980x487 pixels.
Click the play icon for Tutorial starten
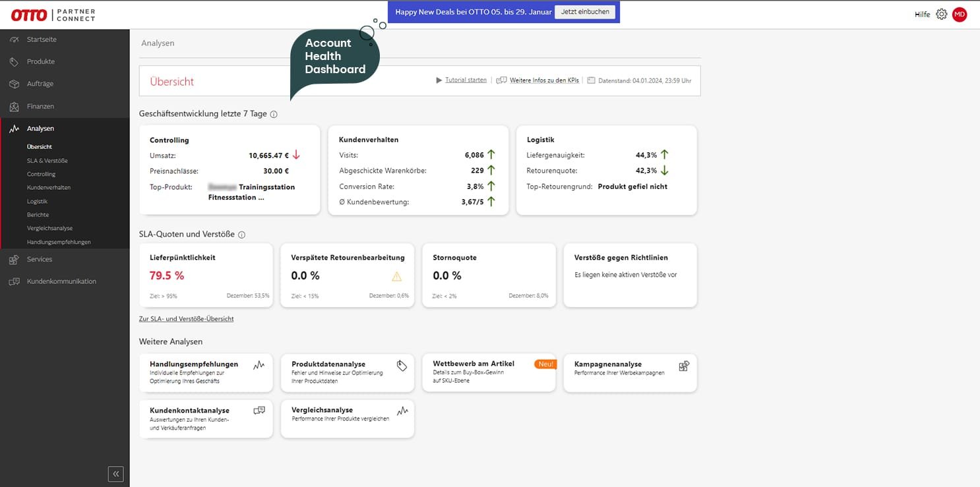(439, 80)
